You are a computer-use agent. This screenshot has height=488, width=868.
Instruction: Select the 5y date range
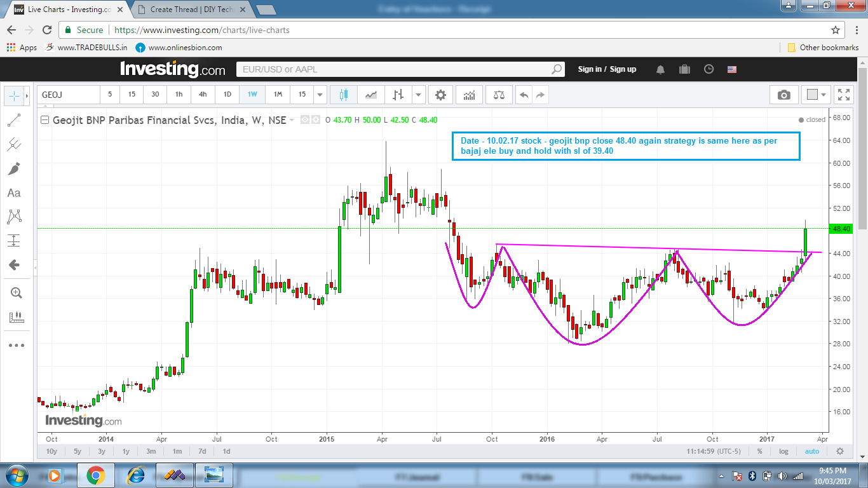(78, 451)
